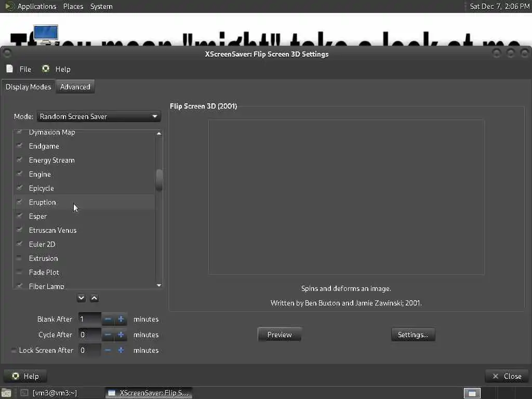The width and height of the screenshot is (532, 399).
Task: Click the show desktop icon in taskbar
Action: [x=6, y=393]
